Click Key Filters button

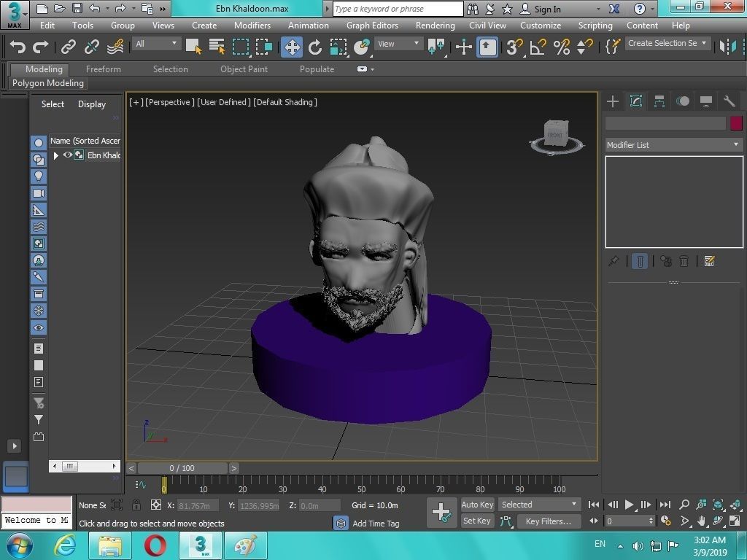(x=549, y=521)
